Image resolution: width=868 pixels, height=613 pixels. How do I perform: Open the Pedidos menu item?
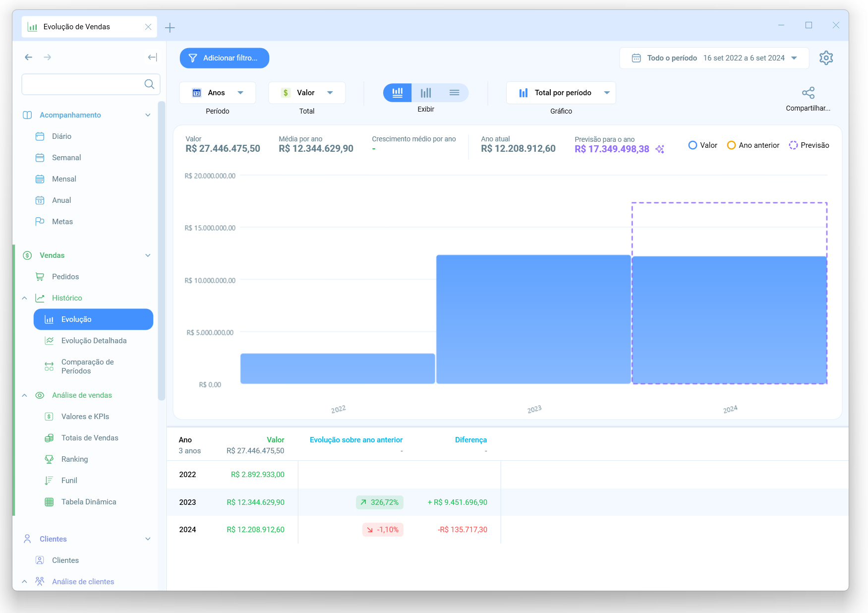[x=65, y=277]
